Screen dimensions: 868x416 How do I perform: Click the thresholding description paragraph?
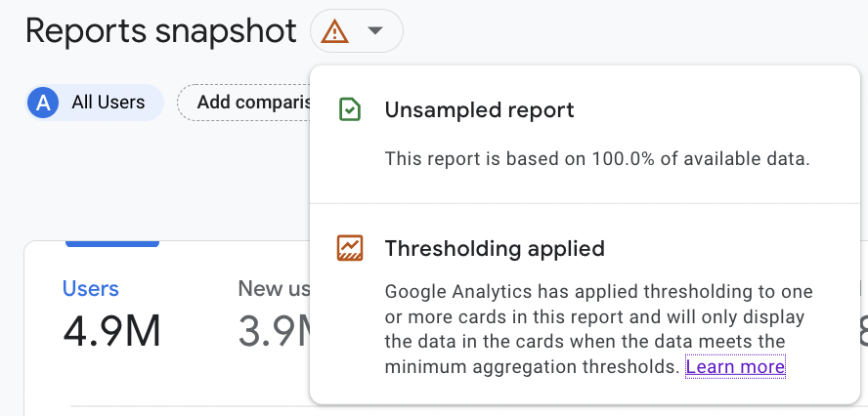click(599, 329)
